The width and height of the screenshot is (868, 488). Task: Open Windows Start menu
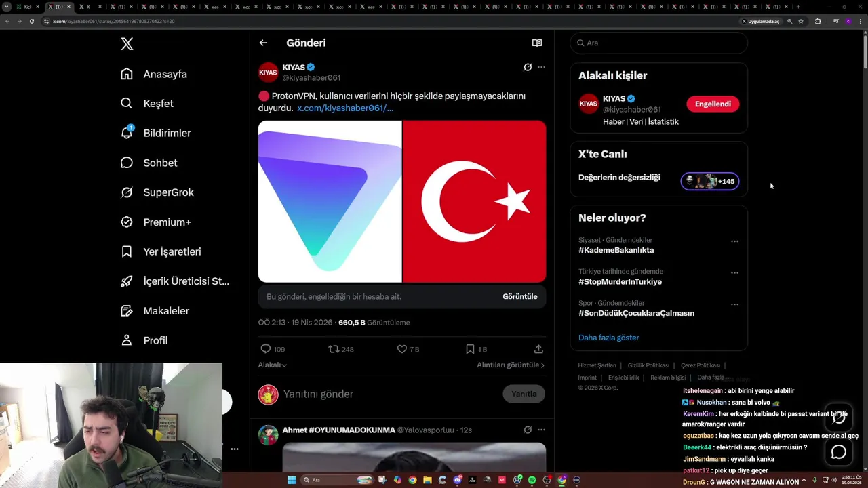click(x=292, y=480)
